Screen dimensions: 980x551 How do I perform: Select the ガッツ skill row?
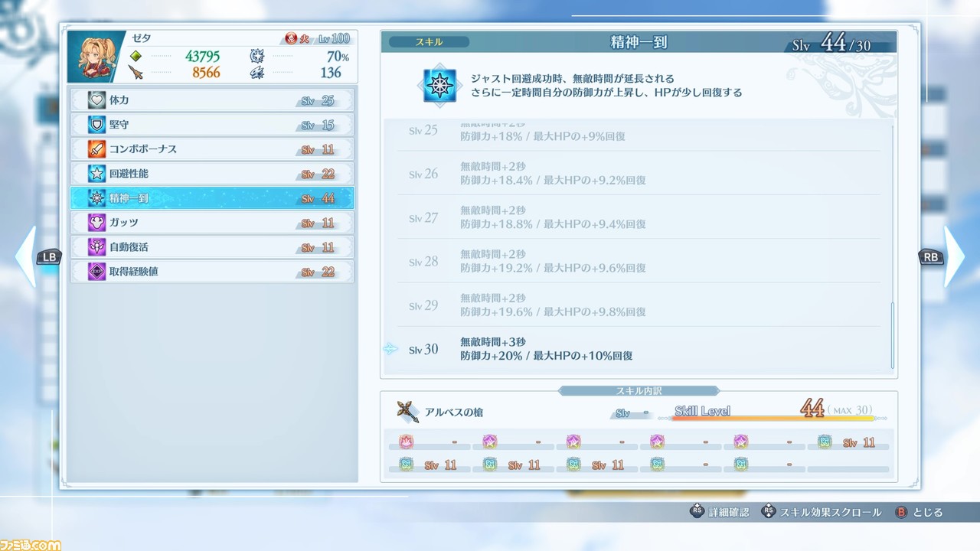pos(212,223)
